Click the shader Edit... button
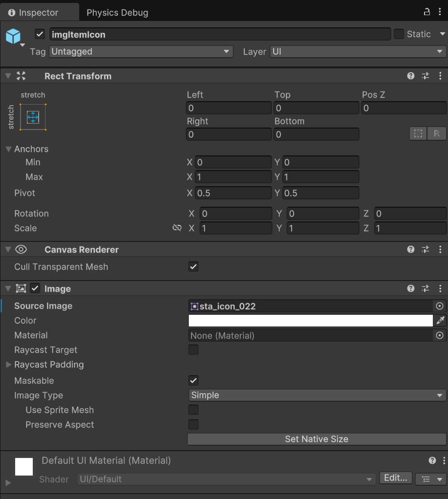The width and height of the screenshot is (448, 499). 396,478
